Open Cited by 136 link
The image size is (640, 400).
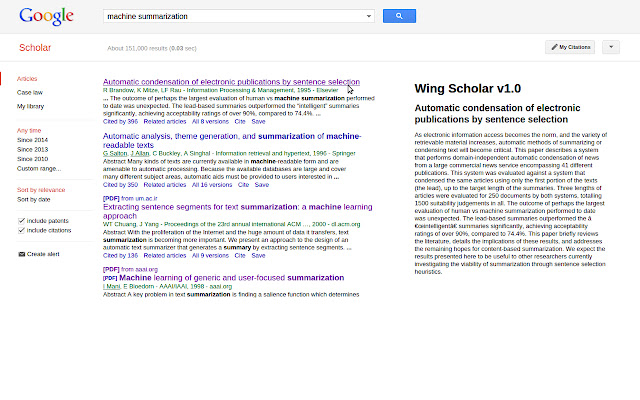tap(120, 256)
